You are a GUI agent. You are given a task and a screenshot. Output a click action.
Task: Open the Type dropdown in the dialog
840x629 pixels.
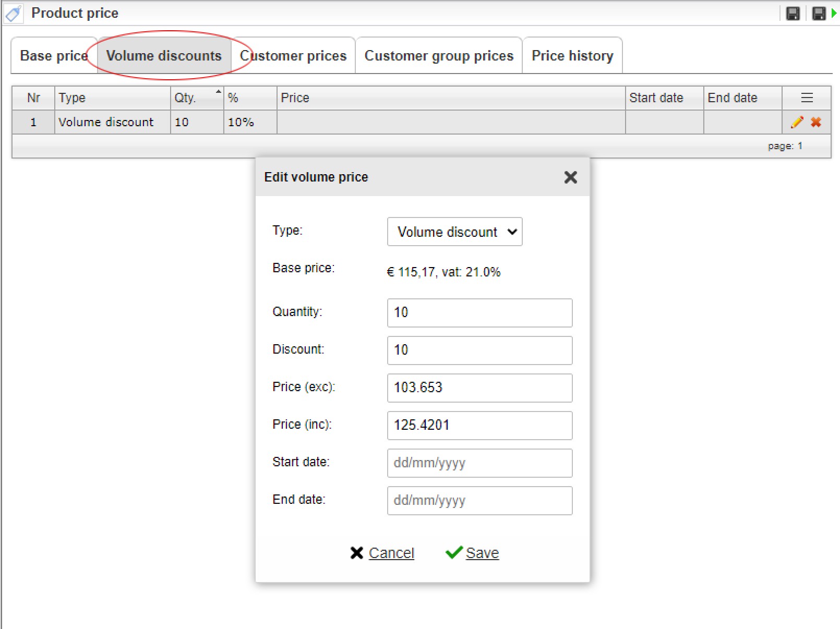(x=454, y=232)
